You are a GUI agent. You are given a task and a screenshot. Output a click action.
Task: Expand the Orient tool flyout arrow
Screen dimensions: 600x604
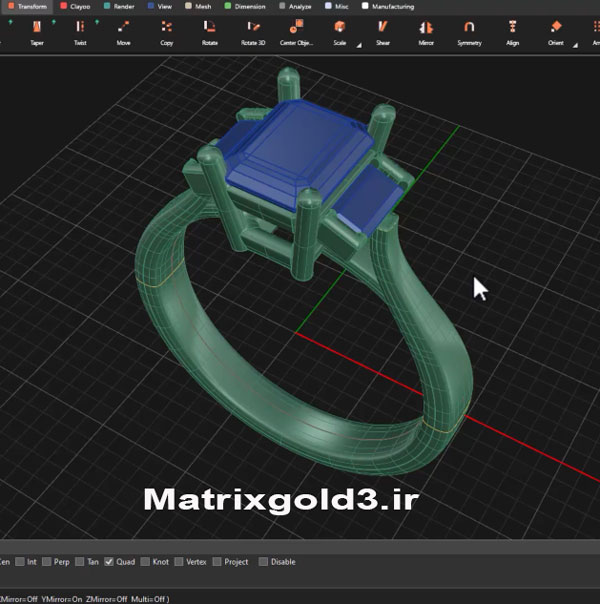click(x=575, y=45)
